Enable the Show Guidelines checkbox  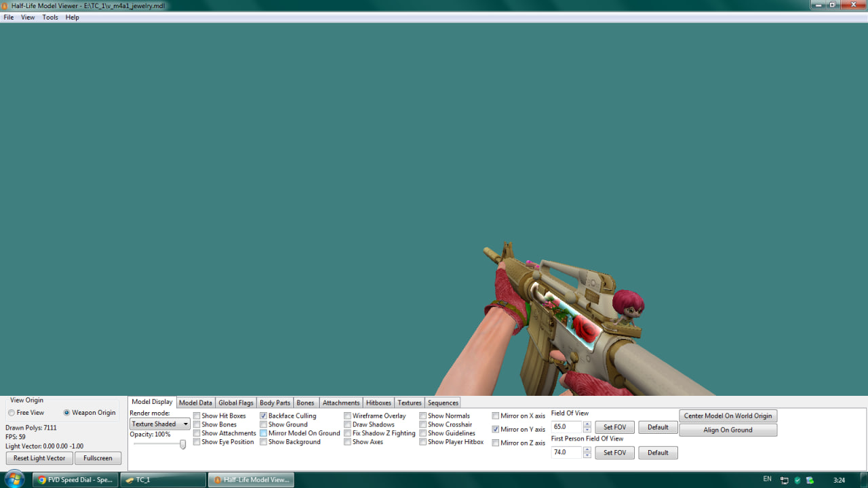click(422, 434)
